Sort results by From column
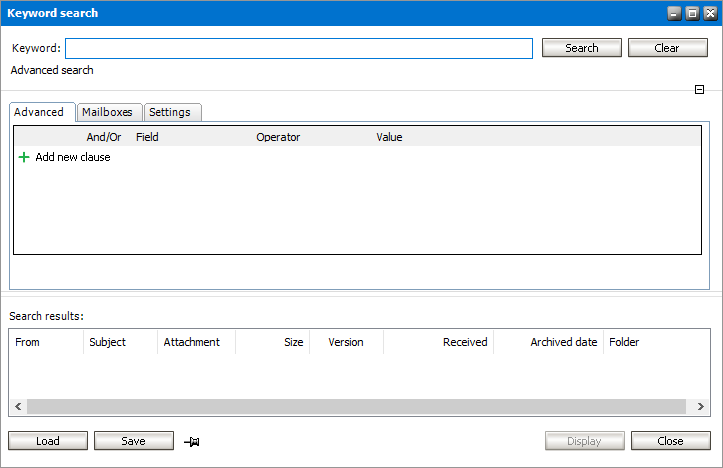This screenshot has height=468, width=723. pos(46,342)
